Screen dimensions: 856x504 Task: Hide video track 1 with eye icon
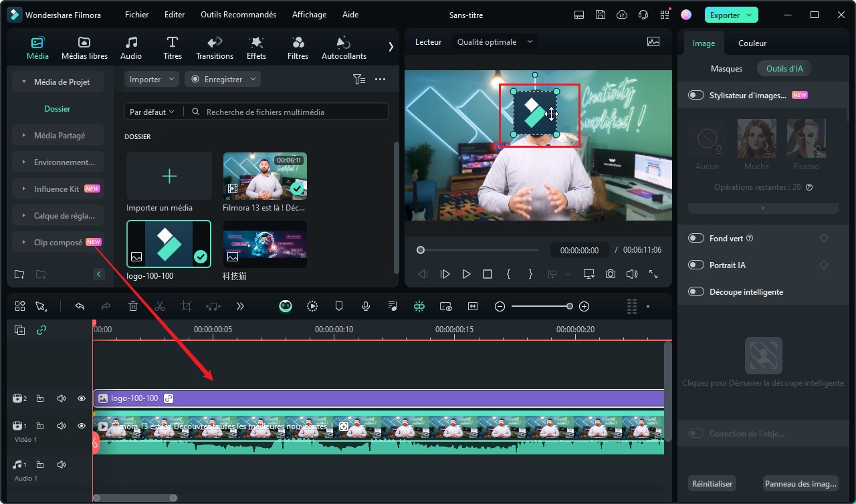[x=82, y=426]
